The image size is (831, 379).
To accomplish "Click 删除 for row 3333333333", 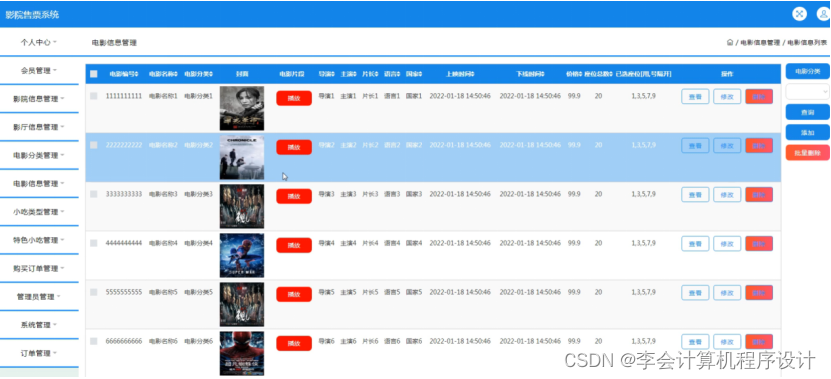I will (x=759, y=195).
